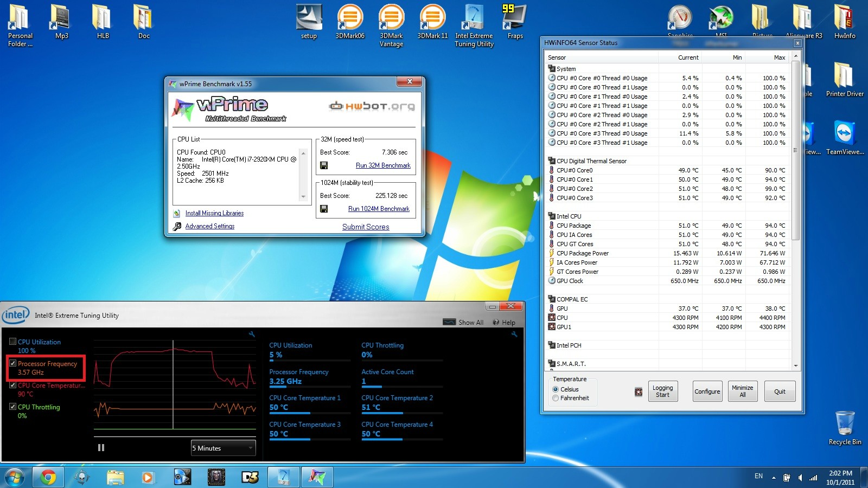Open Windows Explorer from the taskbar

(x=116, y=477)
